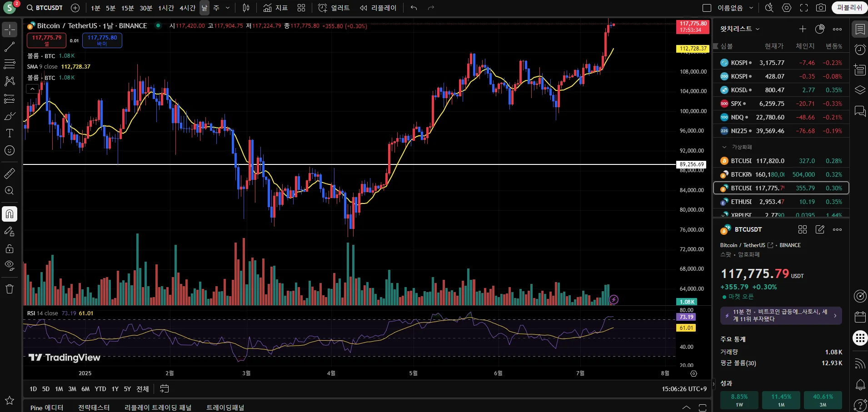Open the BTCUSDT detail edit note icon

tap(820, 229)
